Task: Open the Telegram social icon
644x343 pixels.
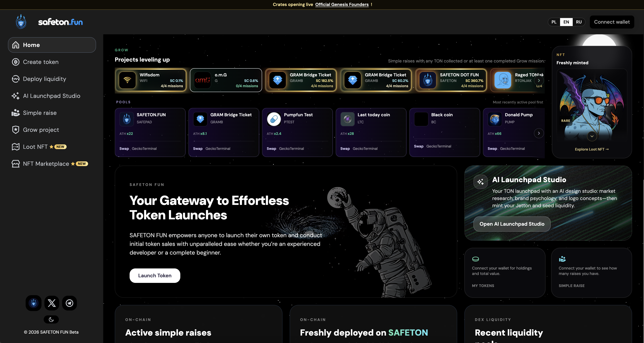Action: 69,303
